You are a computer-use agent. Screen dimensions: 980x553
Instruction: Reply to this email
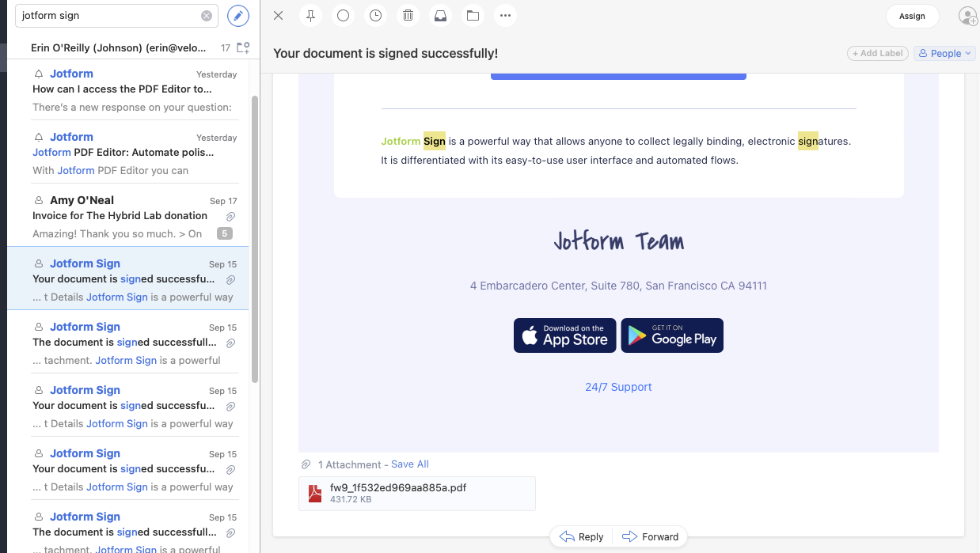coord(582,536)
